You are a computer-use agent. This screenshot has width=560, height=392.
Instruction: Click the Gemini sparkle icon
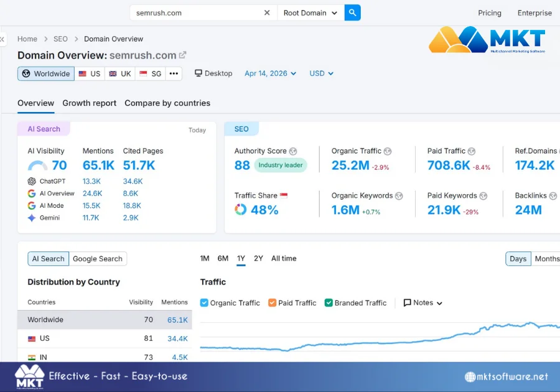32,218
